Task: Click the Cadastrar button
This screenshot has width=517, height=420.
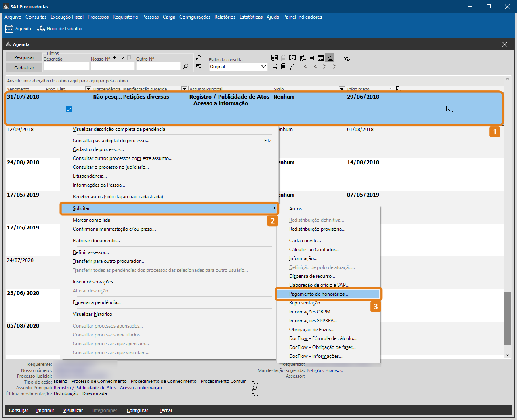Action: (x=24, y=68)
